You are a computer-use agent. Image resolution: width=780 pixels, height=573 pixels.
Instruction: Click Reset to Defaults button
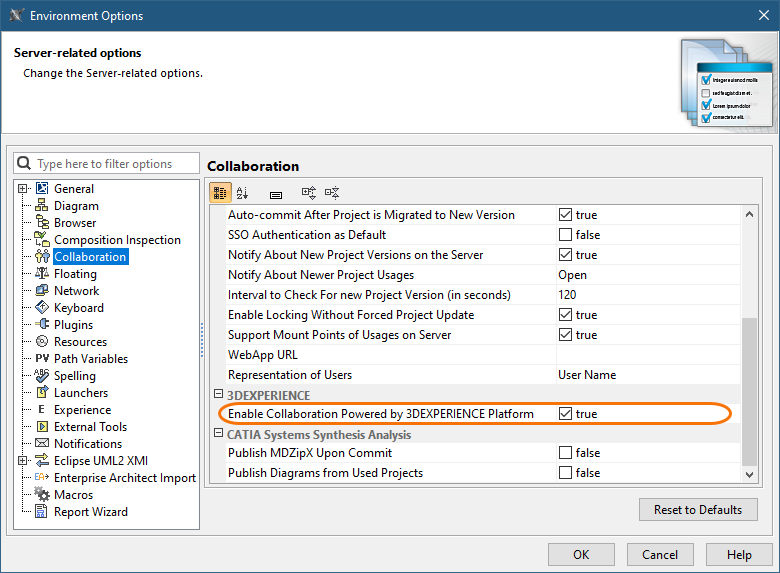698,510
